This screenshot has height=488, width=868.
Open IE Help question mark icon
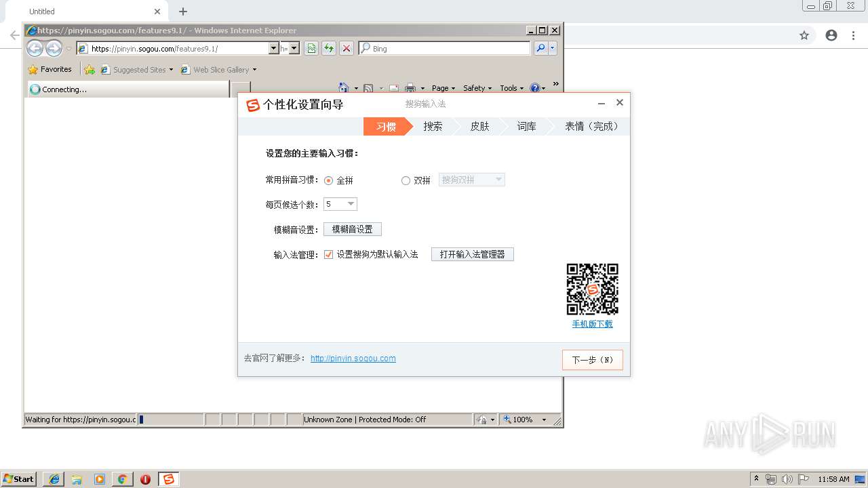pyautogui.click(x=534, y=88)
